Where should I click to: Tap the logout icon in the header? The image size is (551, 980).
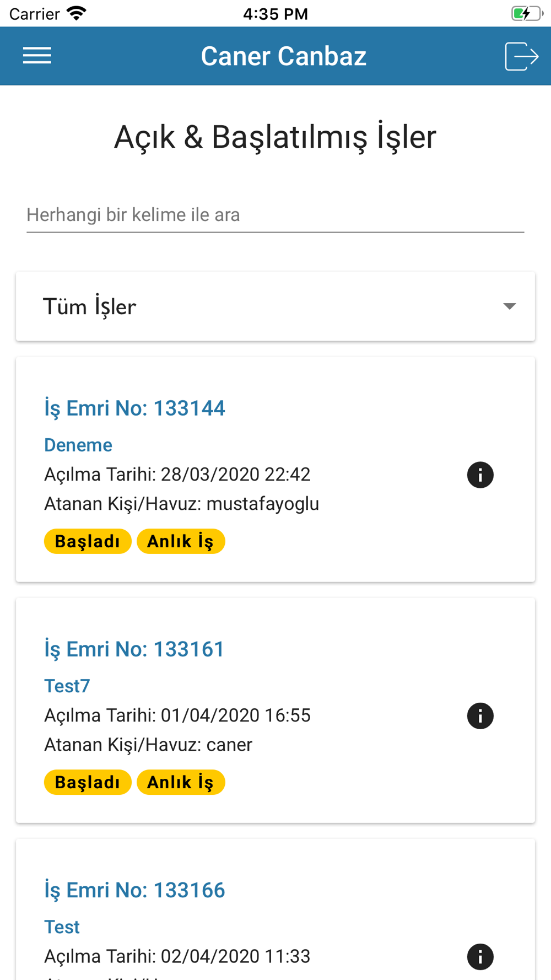[x=521, y=56]
